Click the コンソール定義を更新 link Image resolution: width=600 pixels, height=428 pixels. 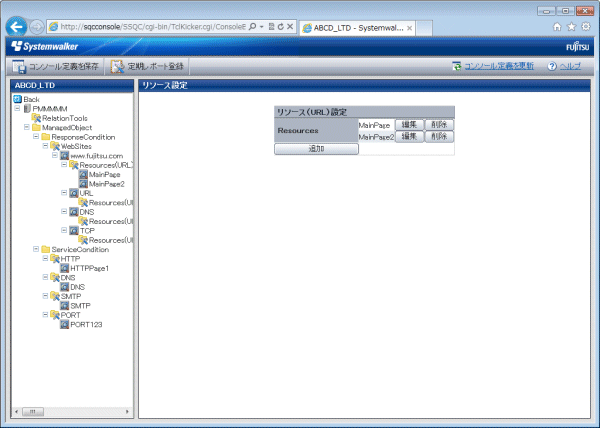(499, 66)
